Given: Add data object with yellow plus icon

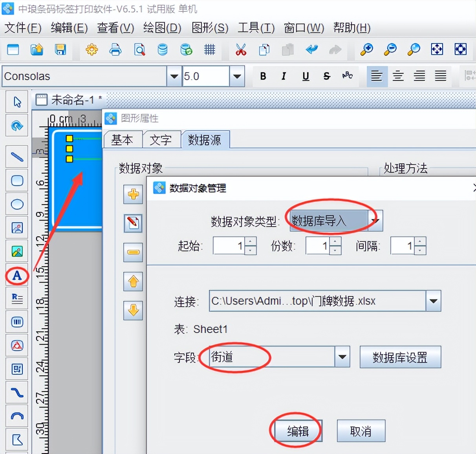Looking at the screenshot, I should (x=133, y=194).
